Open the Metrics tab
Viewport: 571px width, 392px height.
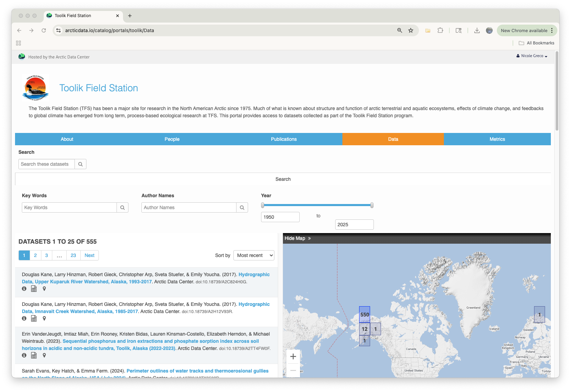[497, 139]
